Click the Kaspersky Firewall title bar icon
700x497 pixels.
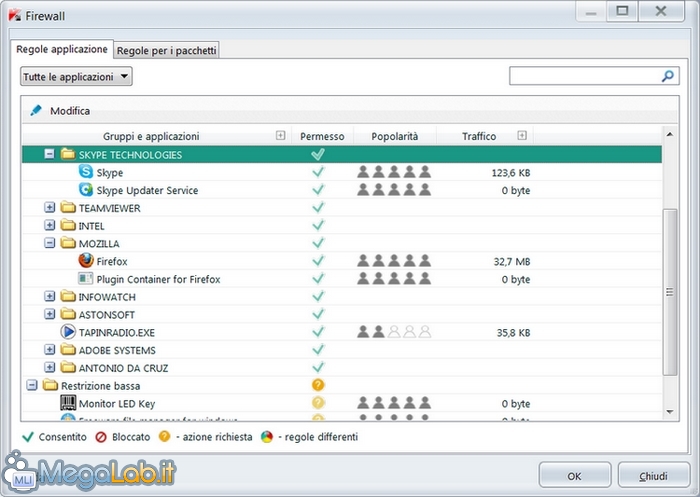point(15,15)
